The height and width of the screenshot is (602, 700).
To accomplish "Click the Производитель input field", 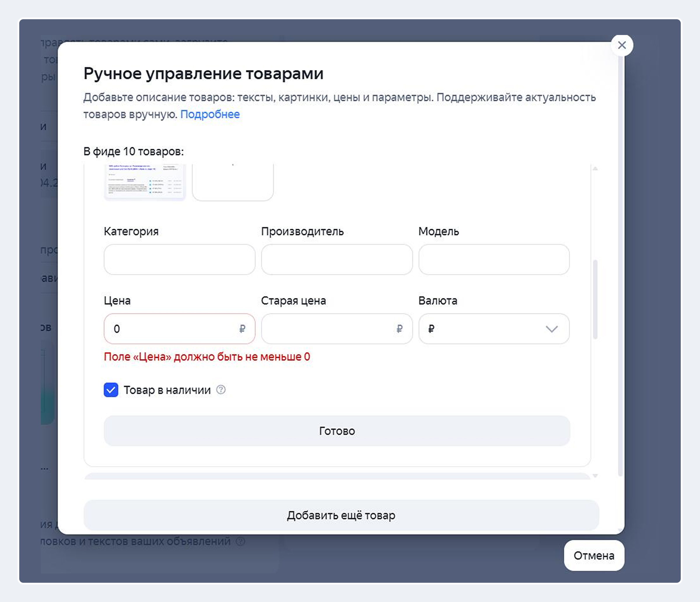I will (337, 260).
